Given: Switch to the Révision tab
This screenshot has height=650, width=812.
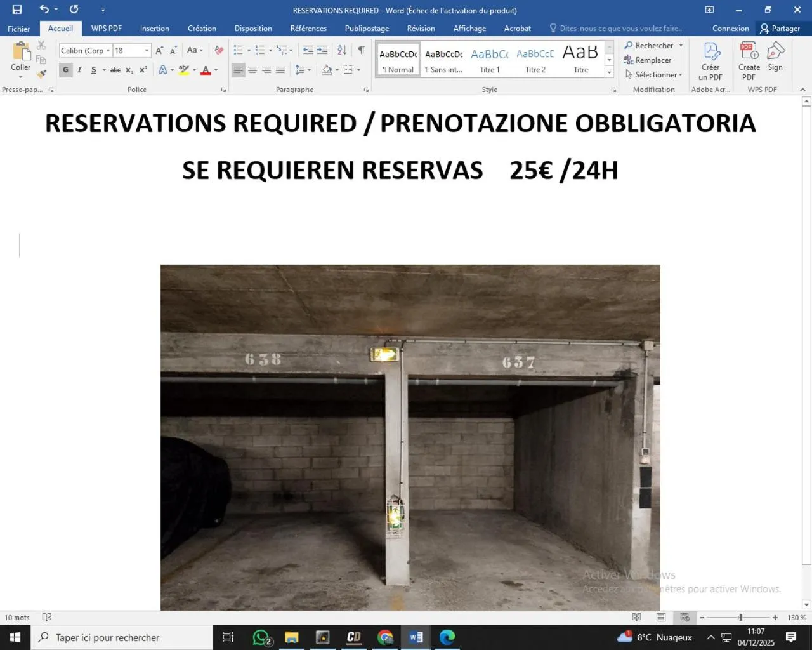Looking at the screenshot, I should click(x=421, y=29).
